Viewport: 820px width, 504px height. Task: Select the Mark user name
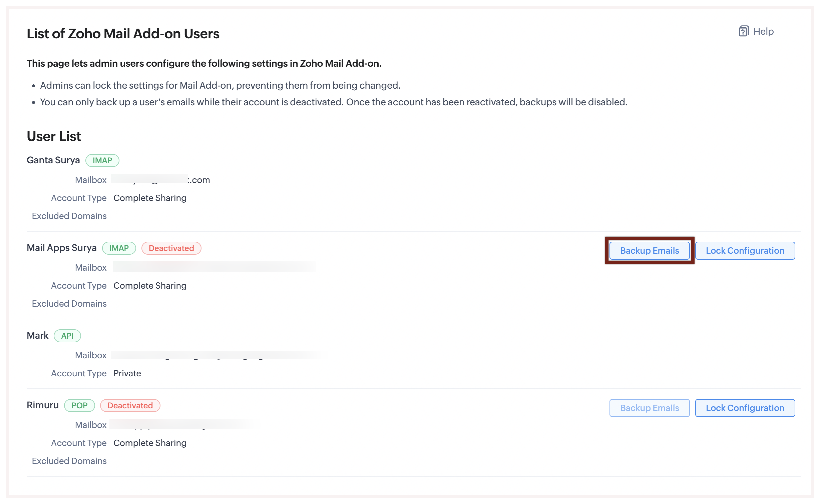tap(37, 335)
